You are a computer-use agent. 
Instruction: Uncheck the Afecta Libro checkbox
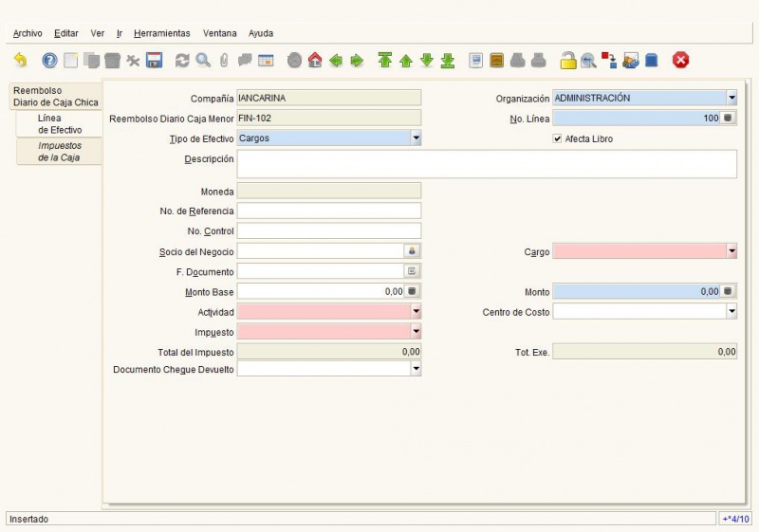point(557,138)
